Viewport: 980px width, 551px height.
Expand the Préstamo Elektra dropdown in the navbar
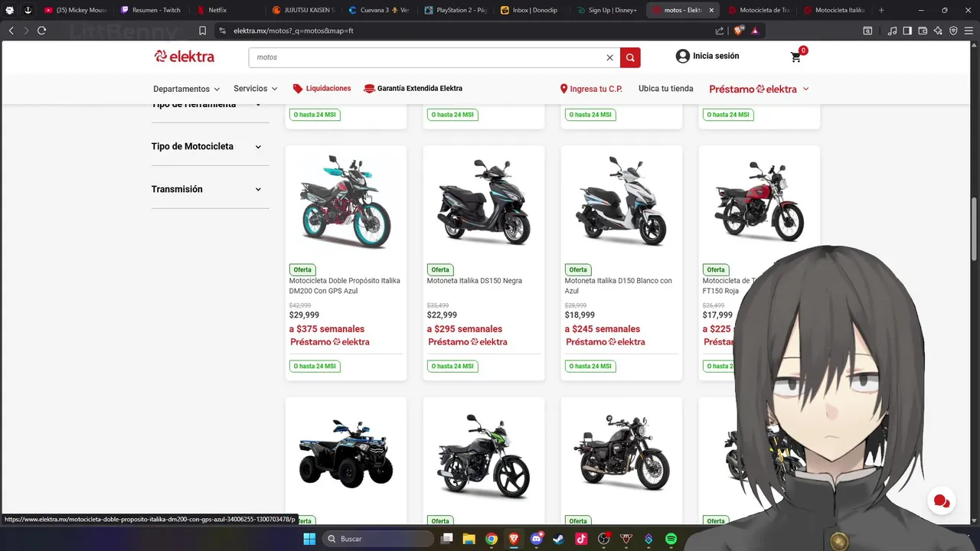tap(805, 89)
